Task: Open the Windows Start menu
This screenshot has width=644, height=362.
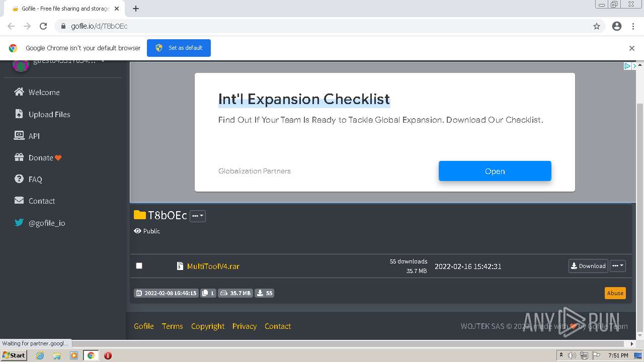Action: [x=14, y=355]
